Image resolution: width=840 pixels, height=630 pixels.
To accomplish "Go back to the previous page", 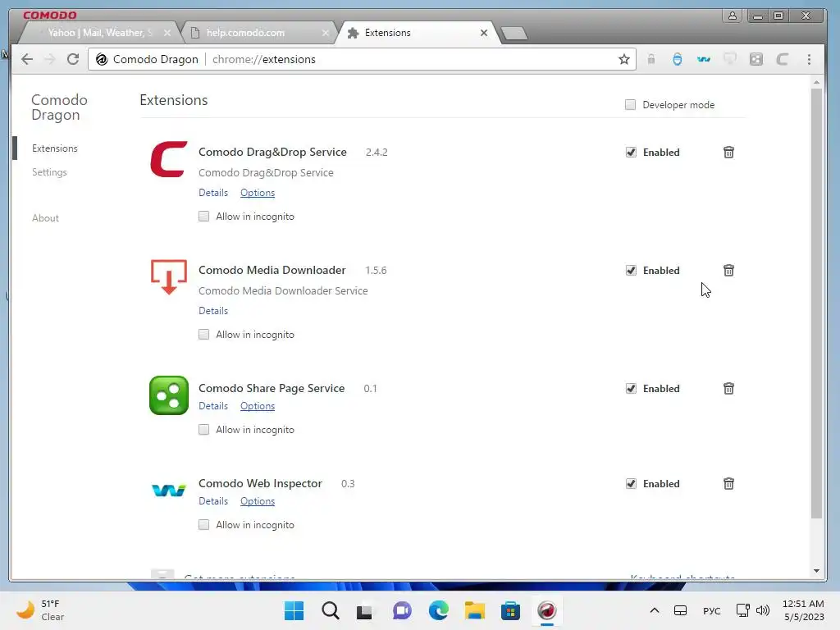I will coord(27,59).
